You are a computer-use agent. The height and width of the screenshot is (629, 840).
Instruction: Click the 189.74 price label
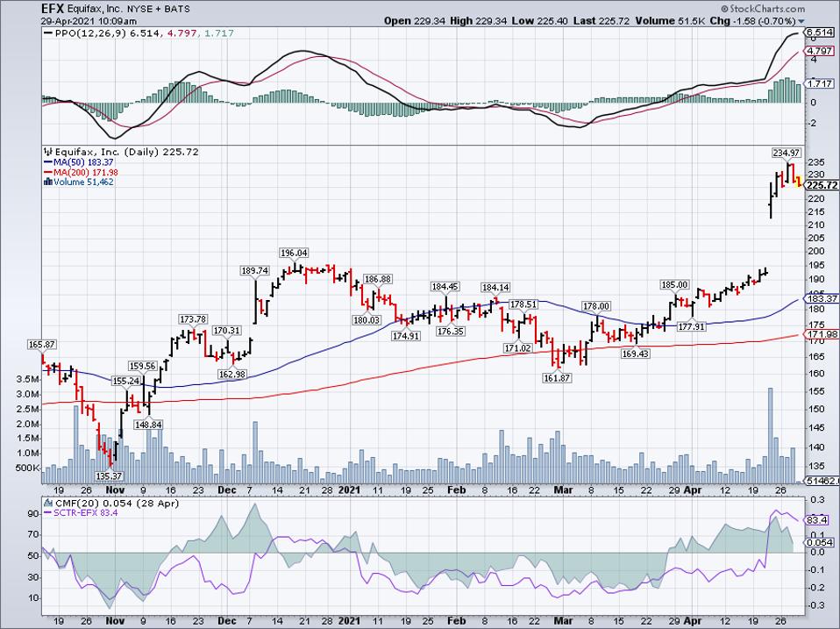click(x=255, y=270)
